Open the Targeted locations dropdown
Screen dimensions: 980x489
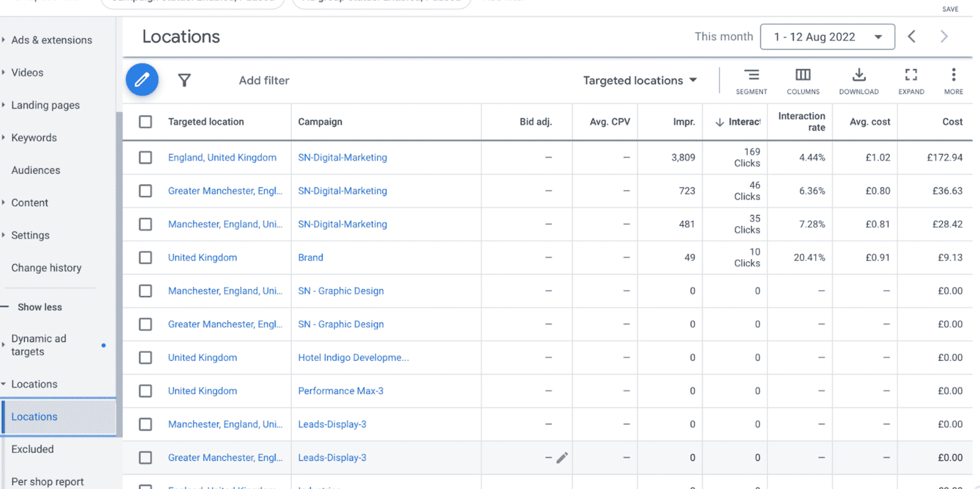point(639,80)
